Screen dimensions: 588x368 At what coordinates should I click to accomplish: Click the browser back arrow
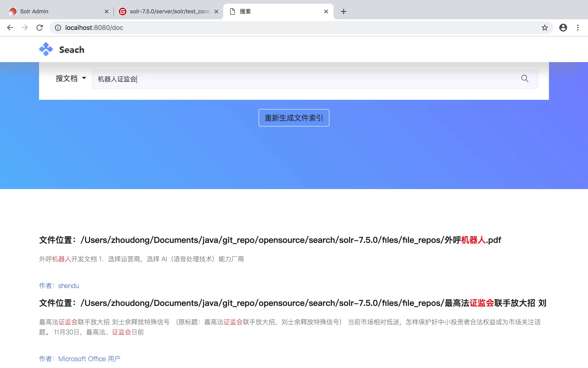pos(10,28)
